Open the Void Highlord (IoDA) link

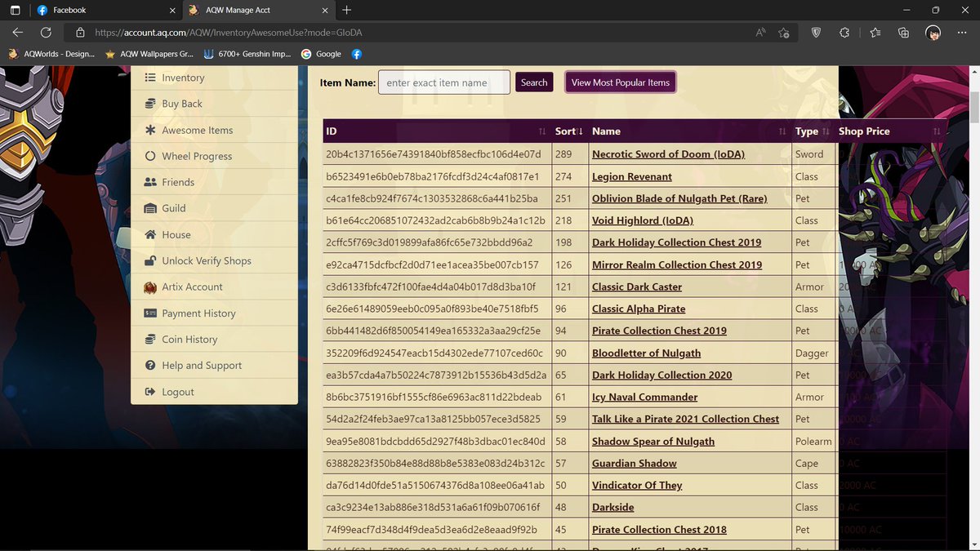click(x=642, y=220)
